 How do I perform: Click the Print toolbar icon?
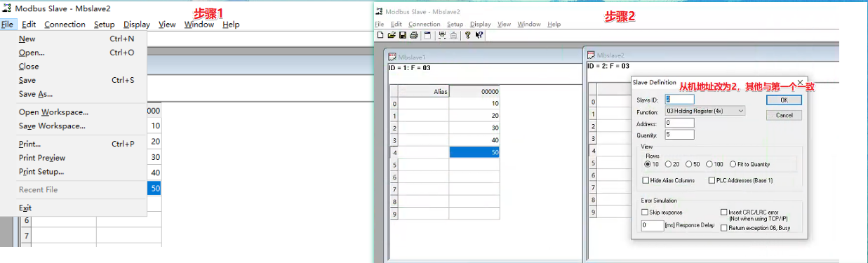[x=414, y=35]
